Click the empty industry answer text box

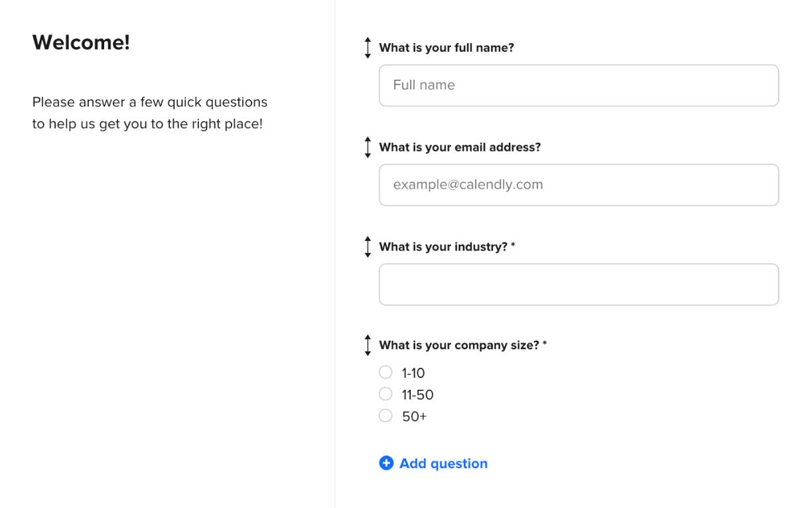578,285
